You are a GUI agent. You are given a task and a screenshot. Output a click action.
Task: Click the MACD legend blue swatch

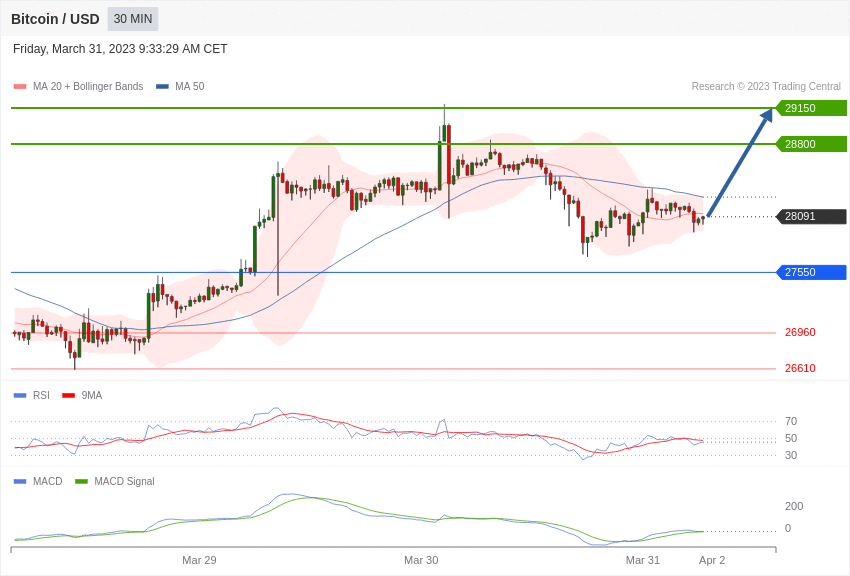[20, 481]
